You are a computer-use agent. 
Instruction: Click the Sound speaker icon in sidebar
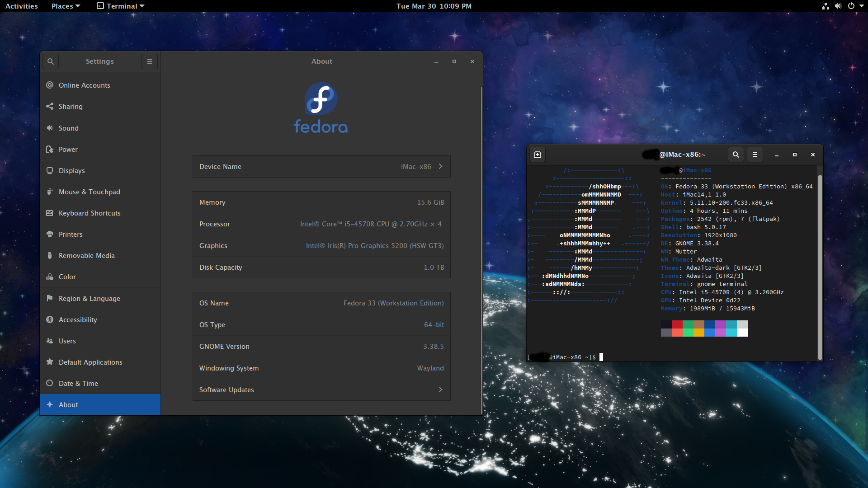50,128
